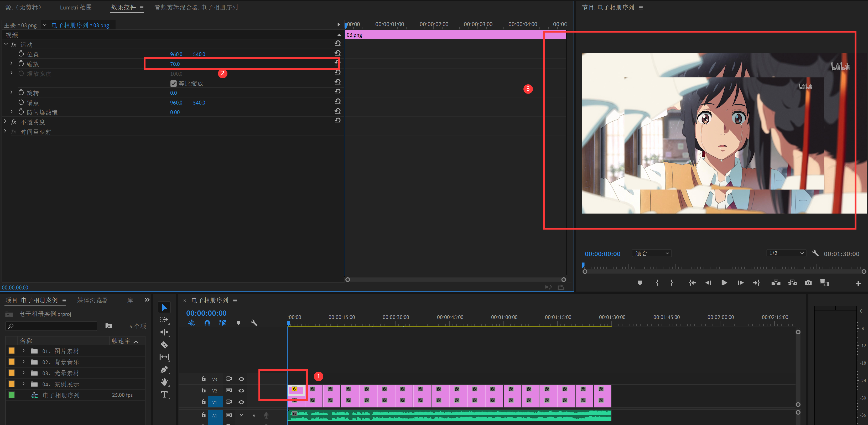Toggle V2 track visibility eye

click(241, 390)
